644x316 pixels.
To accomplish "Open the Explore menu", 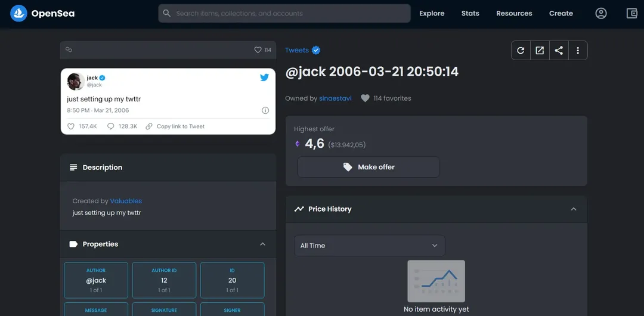I will point(432,13).
